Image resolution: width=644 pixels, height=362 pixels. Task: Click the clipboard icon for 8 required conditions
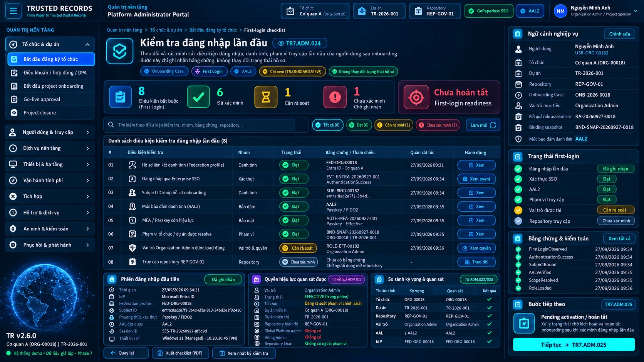(x=120, y=97)
